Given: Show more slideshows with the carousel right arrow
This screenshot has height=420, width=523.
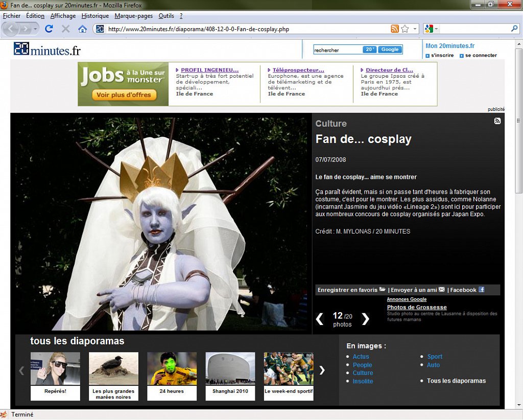Looking at the screenshot, I should [322, 370].
